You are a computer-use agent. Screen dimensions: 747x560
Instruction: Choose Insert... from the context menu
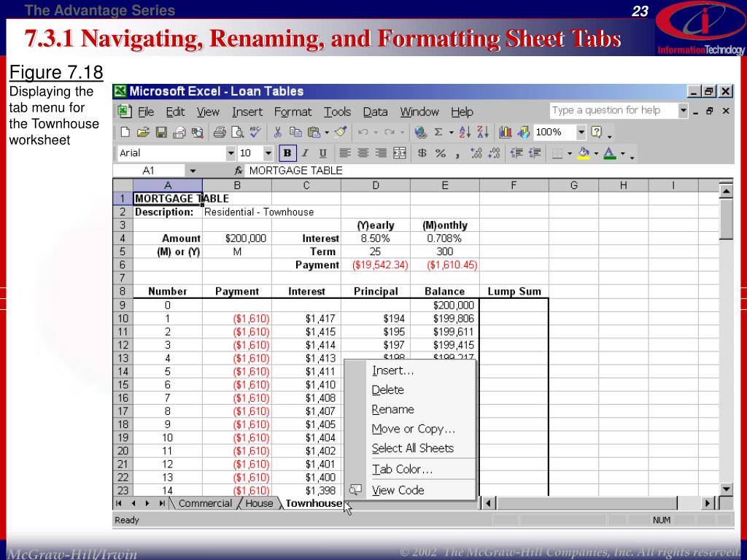392,370
